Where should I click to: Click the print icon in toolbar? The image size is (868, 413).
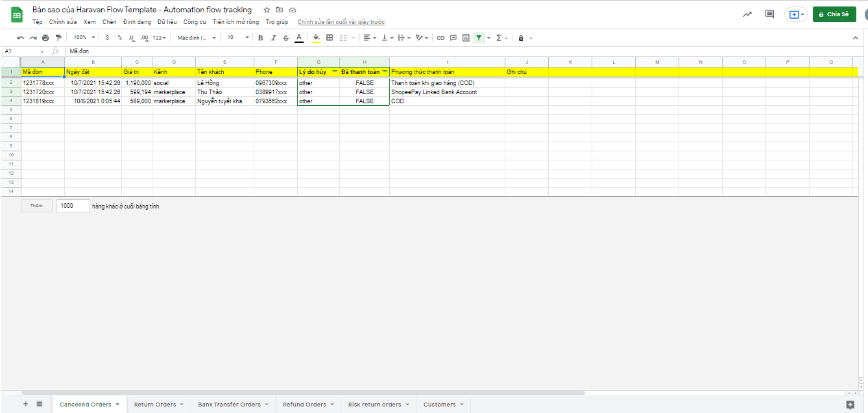coord(45,38)
